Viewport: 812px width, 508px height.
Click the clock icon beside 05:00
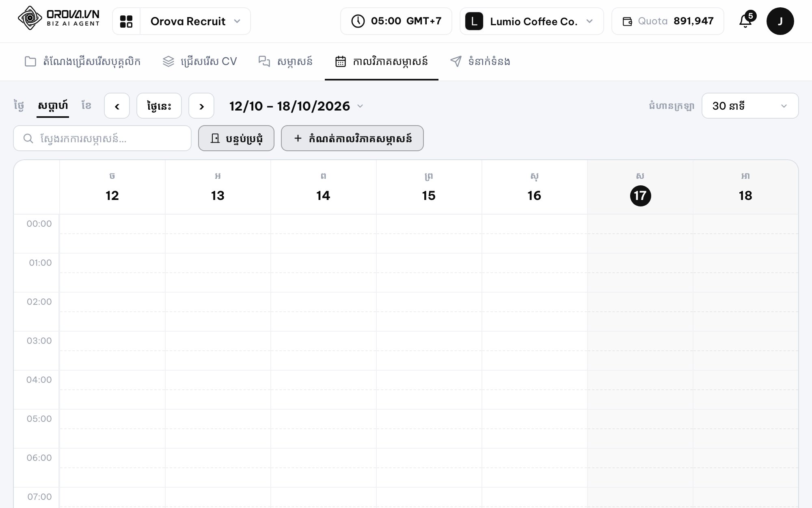358,21
